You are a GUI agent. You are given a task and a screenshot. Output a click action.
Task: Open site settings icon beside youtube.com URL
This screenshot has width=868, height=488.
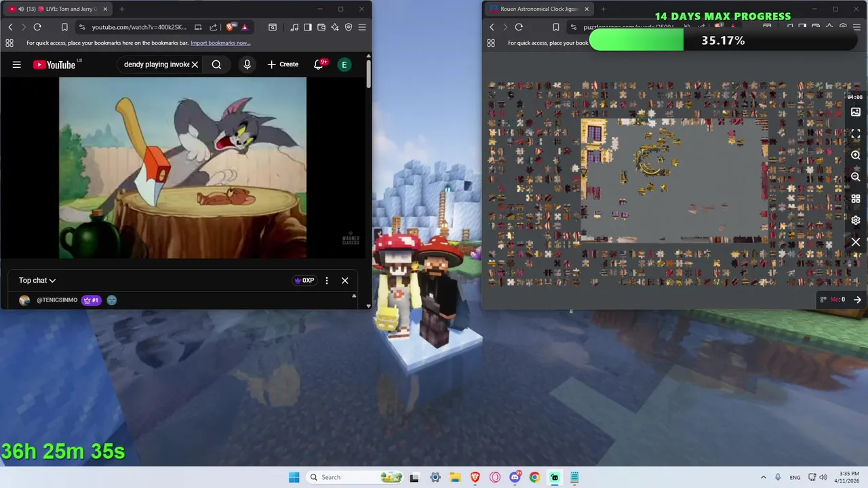(81, 27)
